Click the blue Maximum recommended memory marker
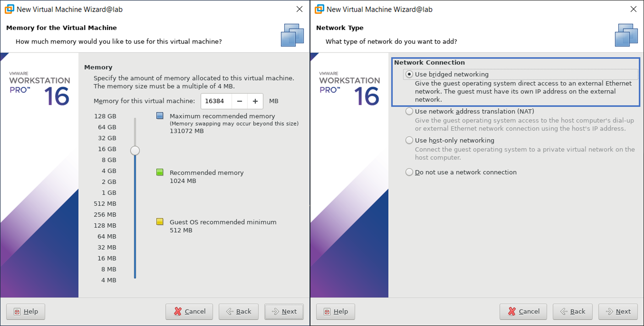 pyautogui.click(x=160, y=116)
